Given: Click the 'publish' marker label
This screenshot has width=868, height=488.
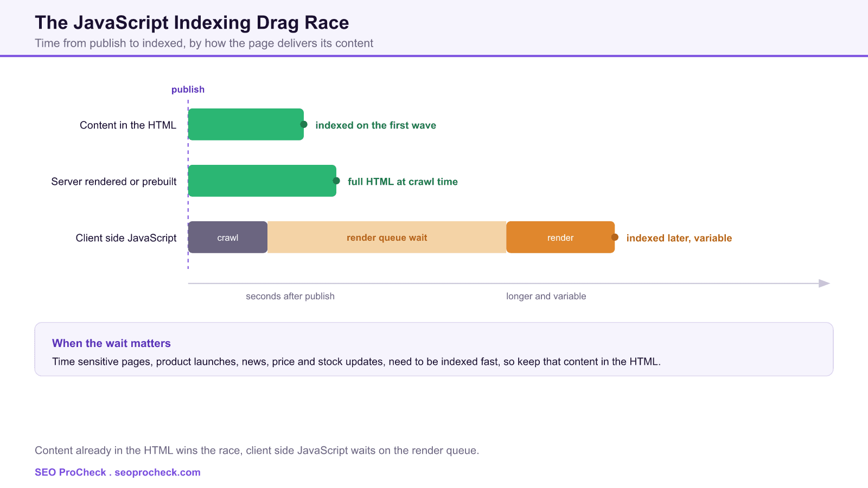Looking at the screenshot, I should pos(188,89).
